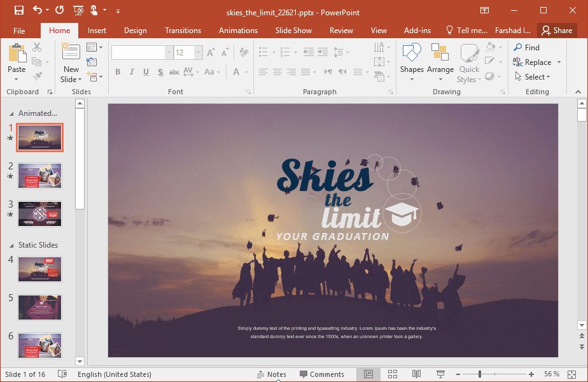
Task: Click the Cut scissors icon
Action: click(x=37, y=47)
